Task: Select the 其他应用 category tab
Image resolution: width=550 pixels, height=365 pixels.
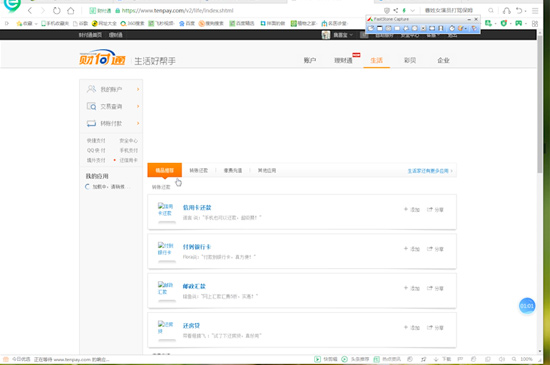Action: (267, 170)
